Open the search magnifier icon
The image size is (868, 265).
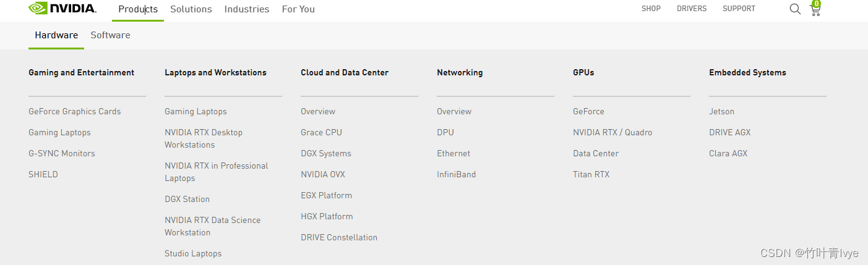pyautogui.click(x=795, y=9)
